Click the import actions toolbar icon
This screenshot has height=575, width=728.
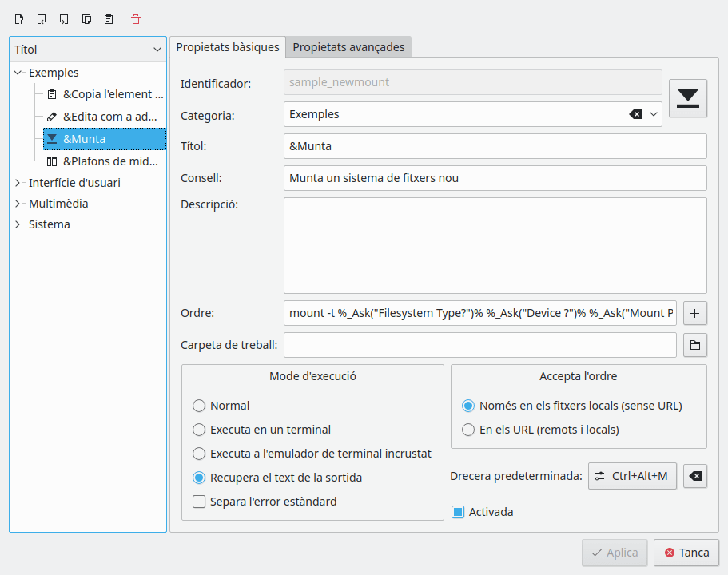coord(42,18)
